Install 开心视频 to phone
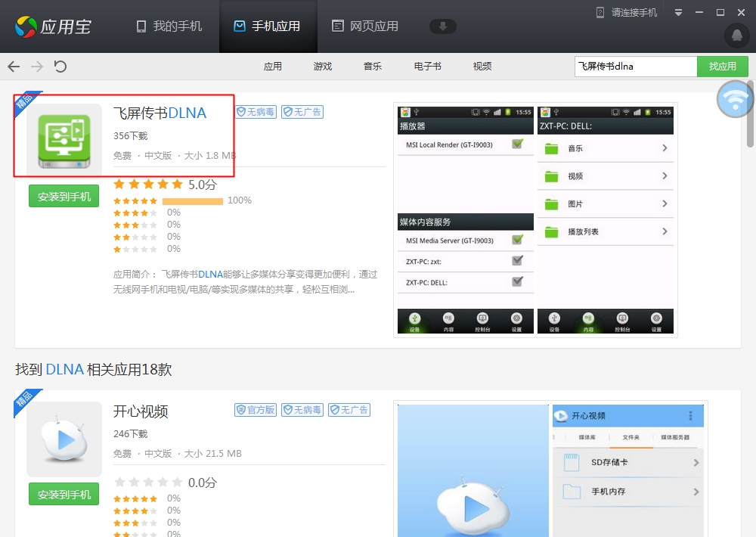 pos(64,495)
